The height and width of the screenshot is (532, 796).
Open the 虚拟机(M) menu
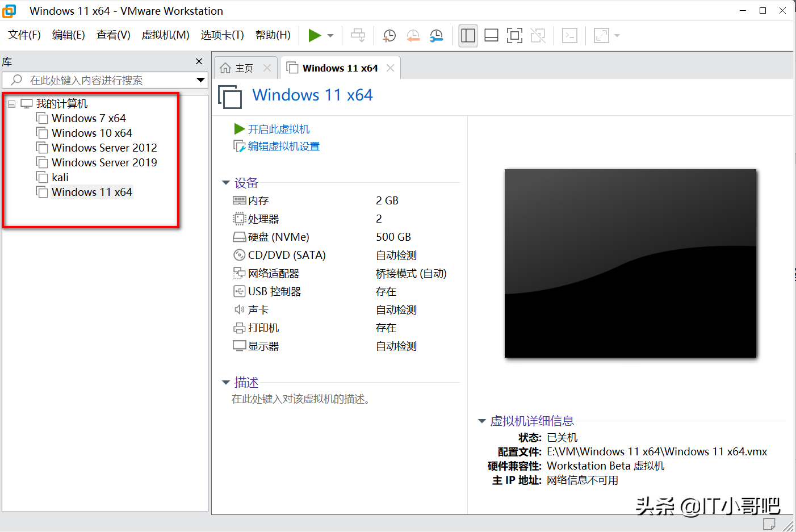click(165, 35)
